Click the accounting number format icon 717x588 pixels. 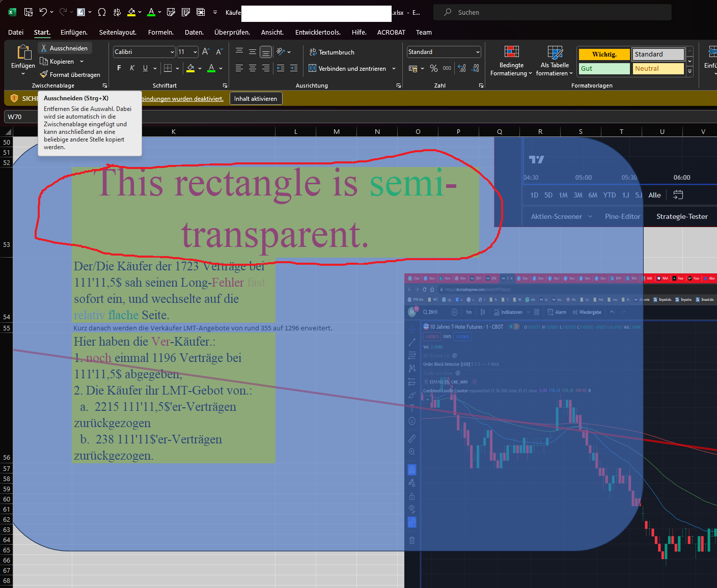point(413,68)
